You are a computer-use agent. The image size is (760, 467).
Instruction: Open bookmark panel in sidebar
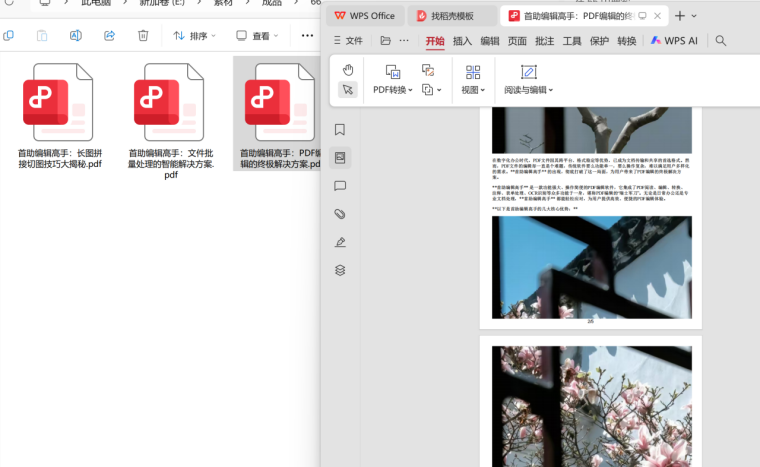coord(340,129)
